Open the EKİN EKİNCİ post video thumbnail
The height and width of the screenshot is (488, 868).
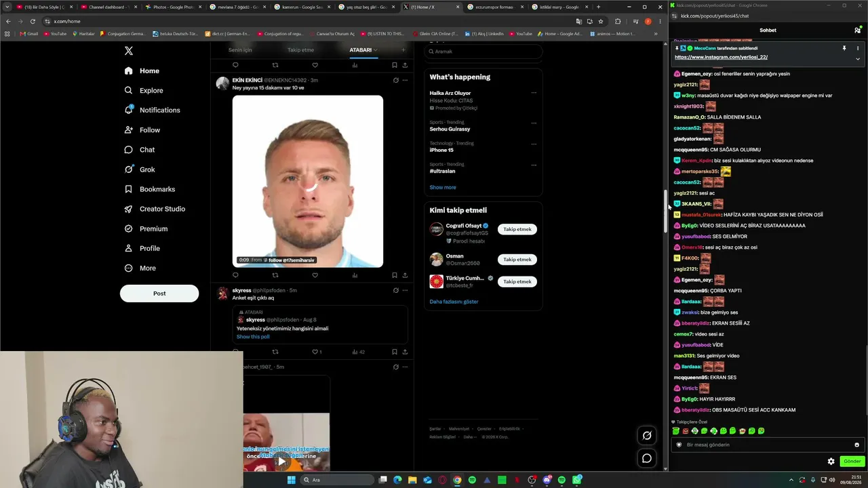(308, 181)
